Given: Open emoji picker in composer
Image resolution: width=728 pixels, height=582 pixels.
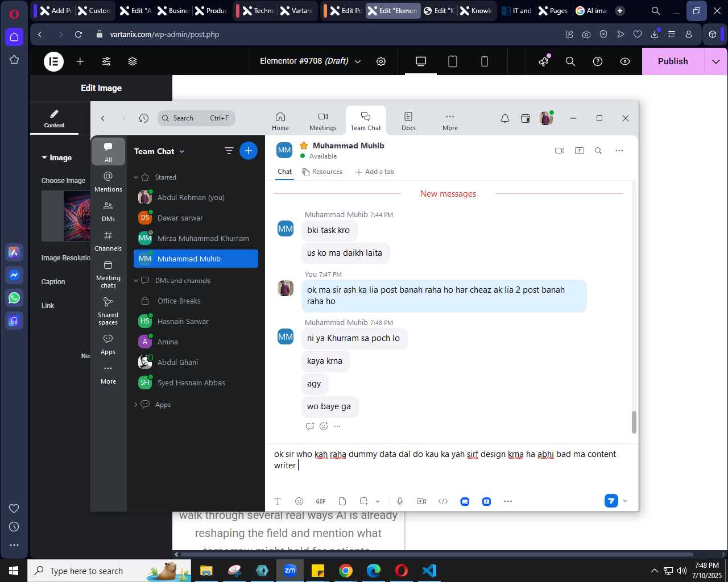Looking at the screenshot, I should 299,501.
